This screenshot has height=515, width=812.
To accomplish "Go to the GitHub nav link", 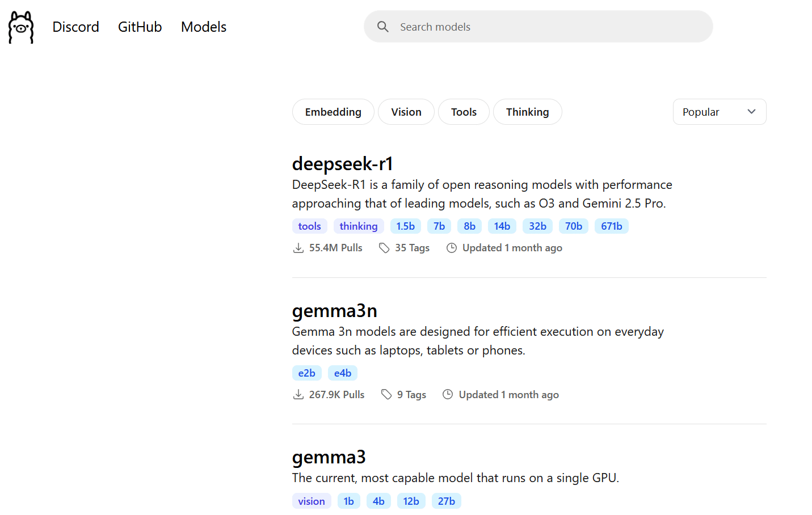I will click(x=140, y=27).
